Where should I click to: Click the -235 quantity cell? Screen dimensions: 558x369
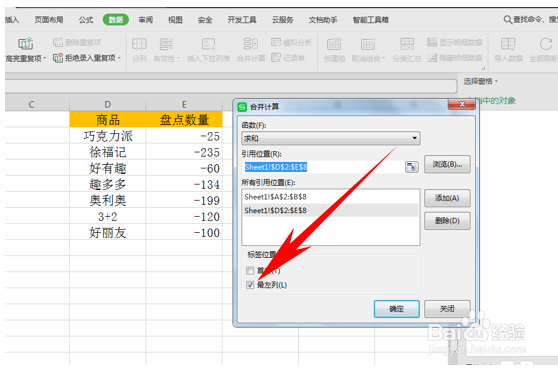pyautogui.click(x=184, y=152)
